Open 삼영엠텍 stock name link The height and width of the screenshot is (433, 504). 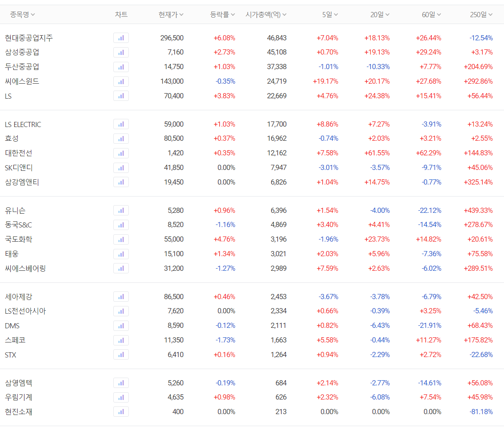coord(18,383)
